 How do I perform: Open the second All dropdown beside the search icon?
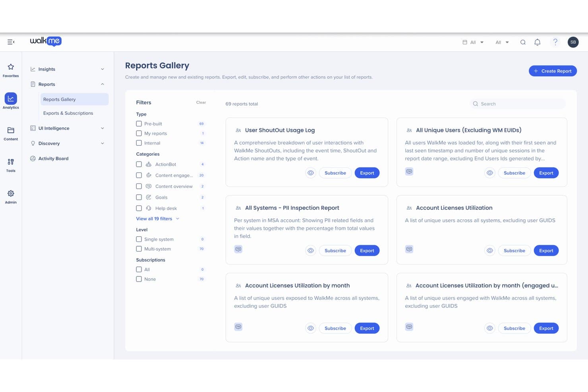coord(502,42)
